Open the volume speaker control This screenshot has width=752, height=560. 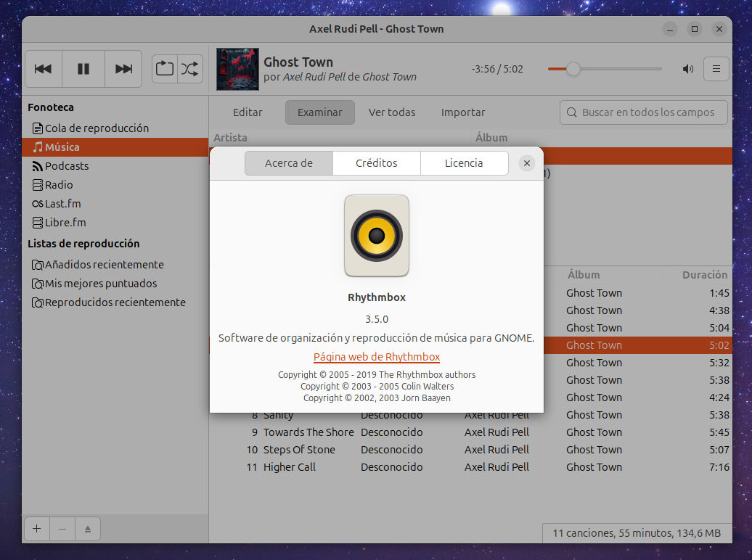tap(687, 69)
